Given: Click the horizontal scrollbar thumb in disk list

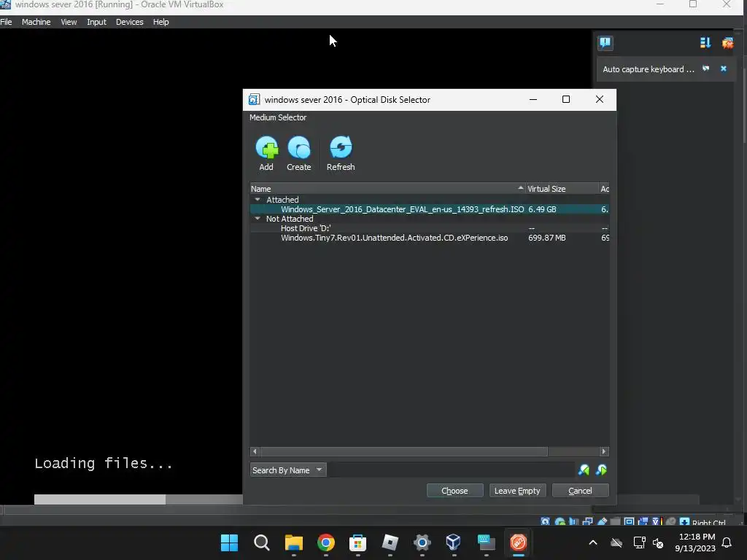Looking at the screenshot, I should click(x=403, y=451).
